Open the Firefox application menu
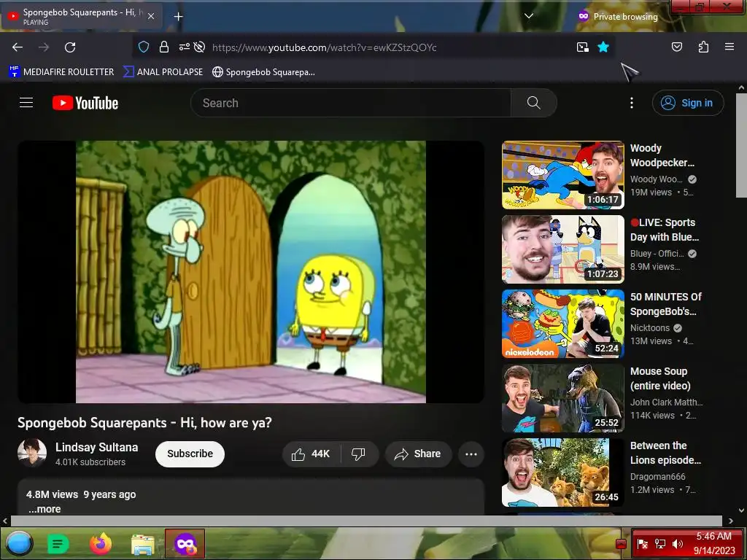Image resolution: width=747 pixels, height=560 pixels. tap(729, 47)
